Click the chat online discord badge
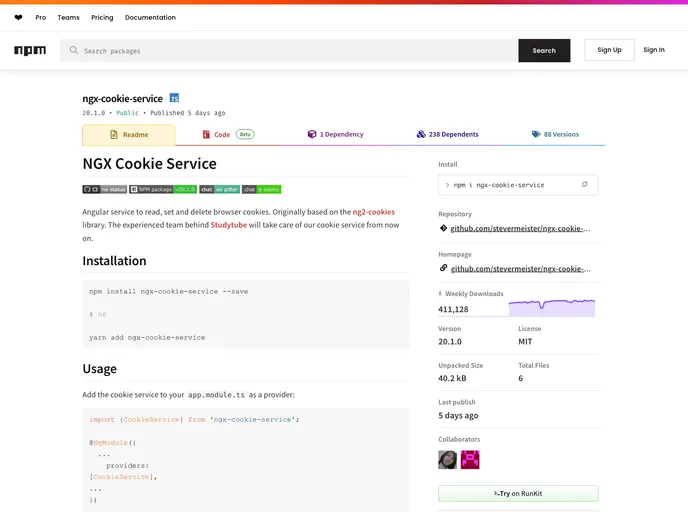The image size is (688, 512). coord(262,190)
